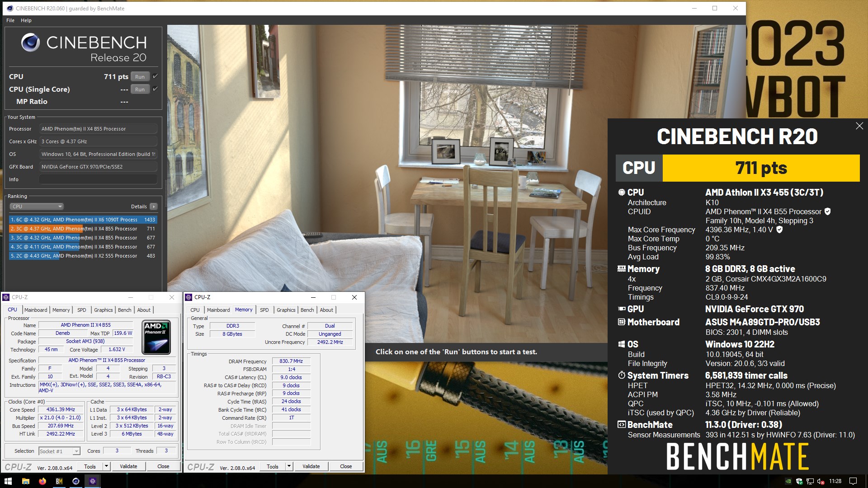Switch to CPU tab in right CPU-Z window
The image size is (868, 488).
tap(195, 310)
